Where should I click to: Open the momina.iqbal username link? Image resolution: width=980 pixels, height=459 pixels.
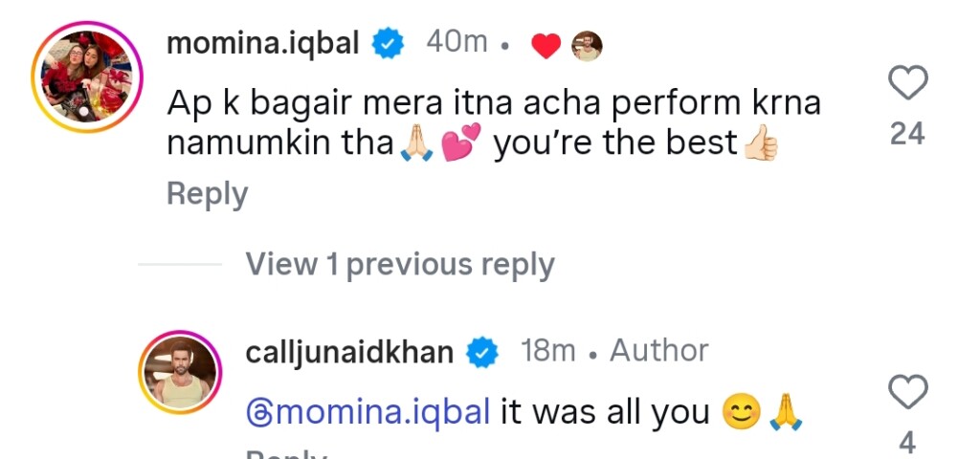click(264, 43)
